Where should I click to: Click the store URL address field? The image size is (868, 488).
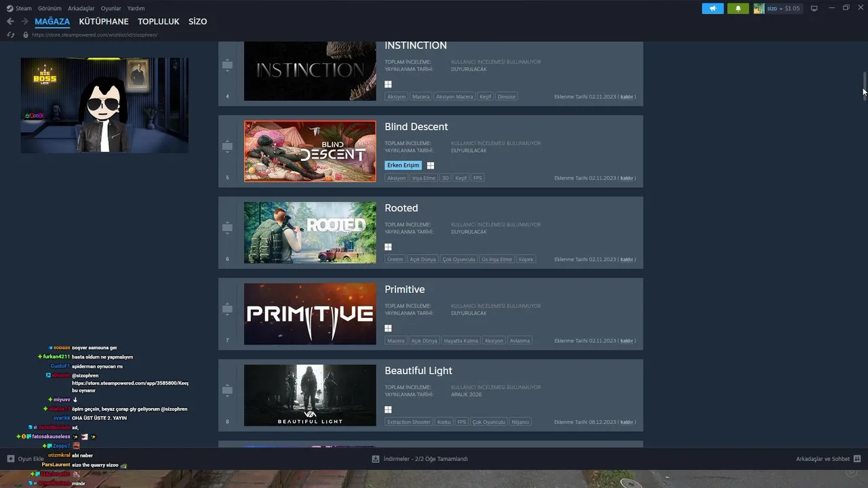pyautogui.click(x=94, y=35)
